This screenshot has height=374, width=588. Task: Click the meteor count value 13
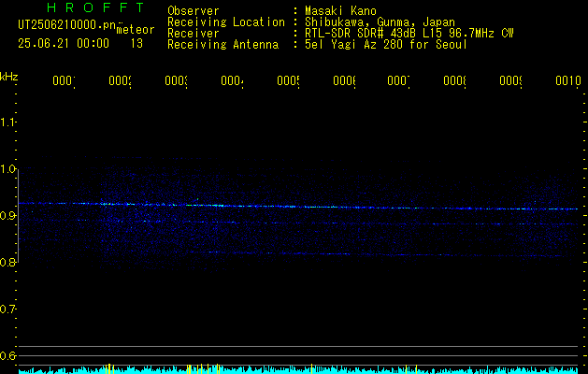click(136, 44)
